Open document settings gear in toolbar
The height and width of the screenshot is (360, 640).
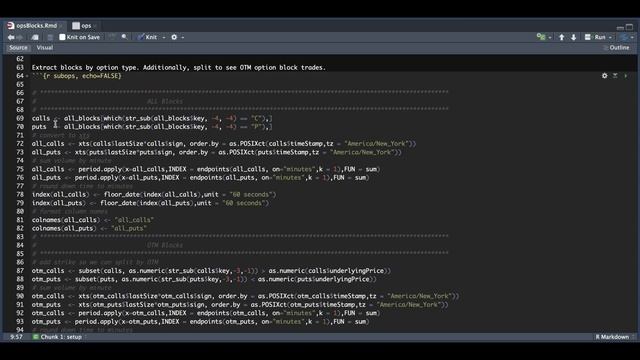click(174, 37)
